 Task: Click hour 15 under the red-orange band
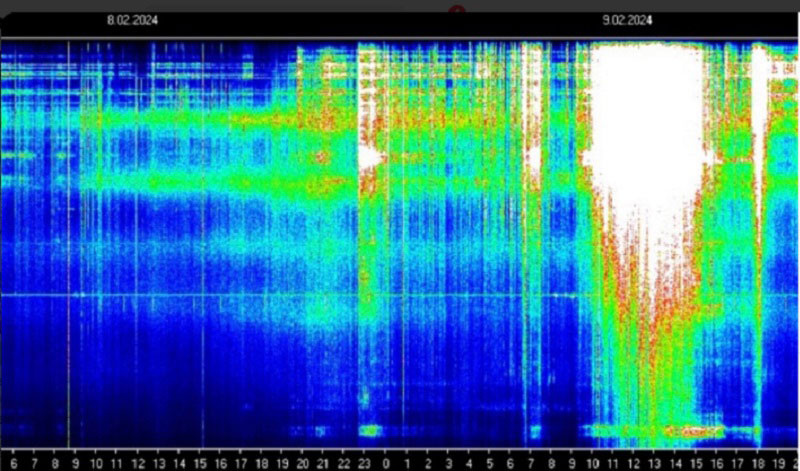coord(697,464)
